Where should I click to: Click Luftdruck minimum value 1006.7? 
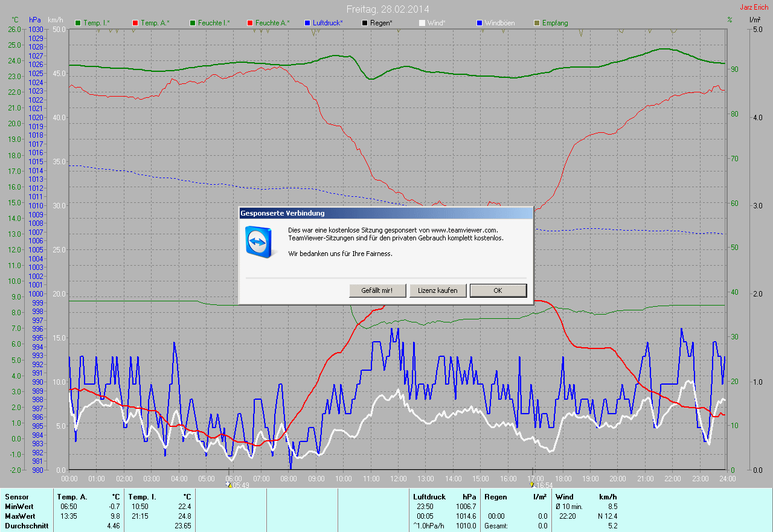(x=466, y=507)
